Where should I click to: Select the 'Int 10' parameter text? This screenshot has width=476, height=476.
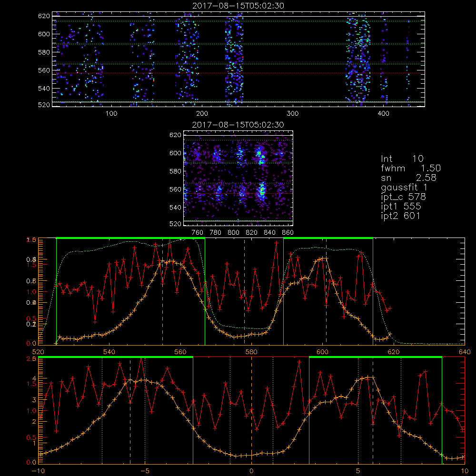click(x=402, y=159)
